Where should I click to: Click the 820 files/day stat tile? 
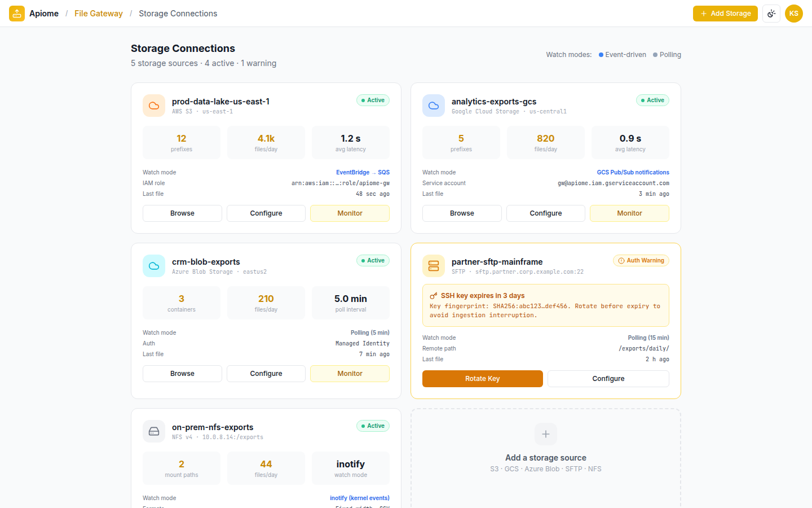pyautogui.click(x=546, y=142)
